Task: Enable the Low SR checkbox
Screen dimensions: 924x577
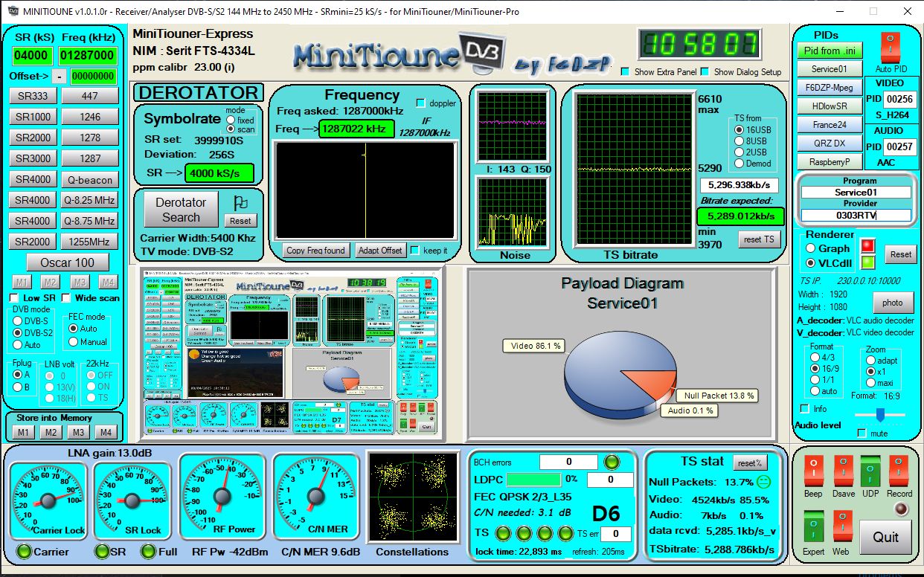Action: [x=14, y=297]
